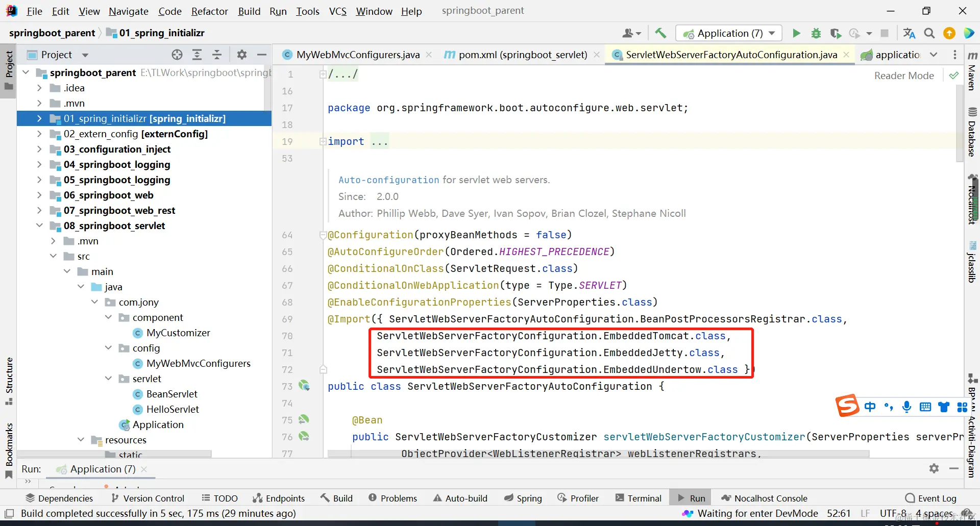Run the Application (7) configuration
Image resolution: width=980 pixels, height=526 pixels.
(796, 33)
